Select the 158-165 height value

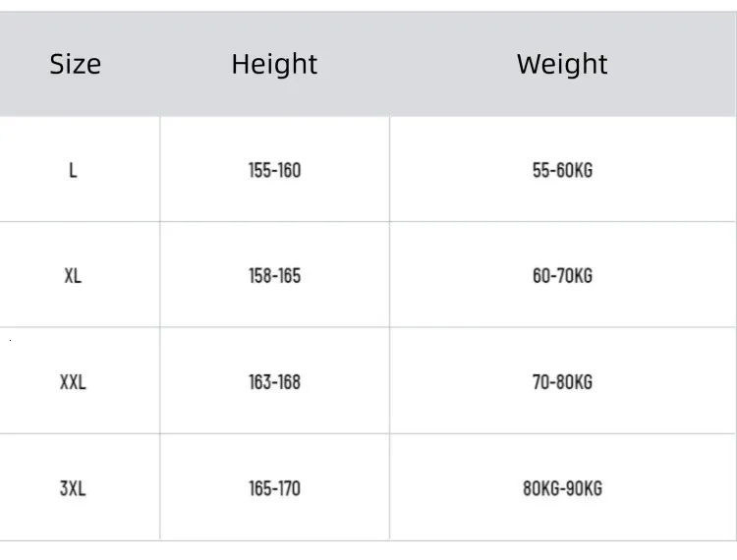274,276
